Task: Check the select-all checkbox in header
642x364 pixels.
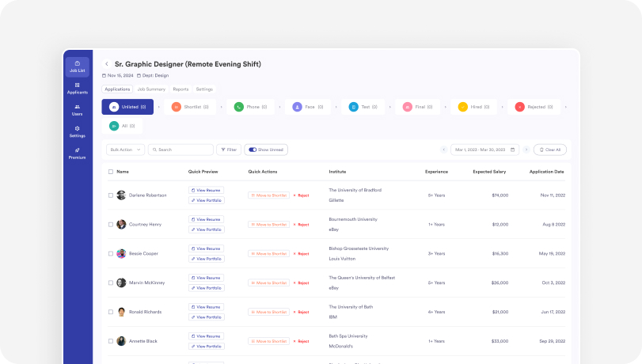Action: [x=111, y=172]
